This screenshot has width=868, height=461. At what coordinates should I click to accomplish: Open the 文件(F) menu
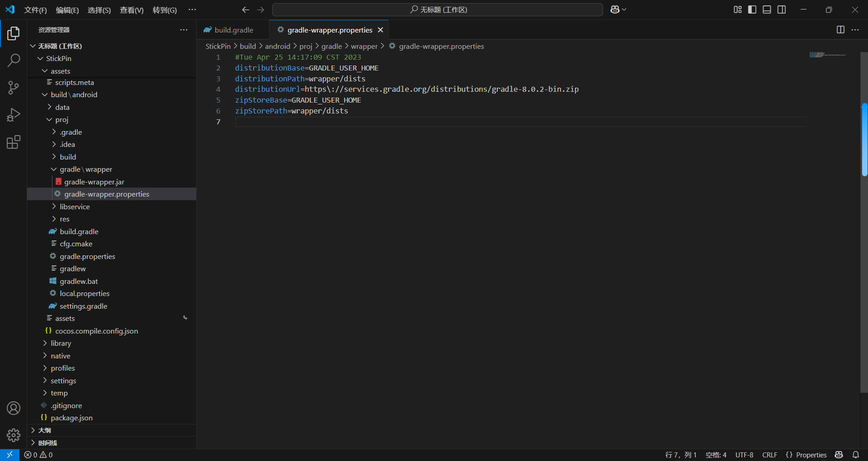(x=35, y=9)
